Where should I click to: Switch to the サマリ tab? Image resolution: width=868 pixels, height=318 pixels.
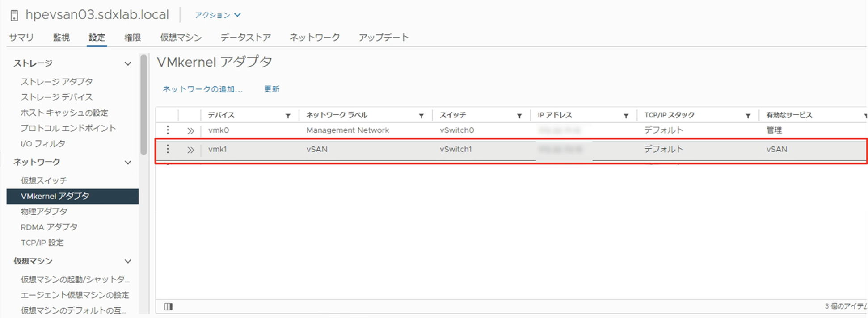point(21,38)
